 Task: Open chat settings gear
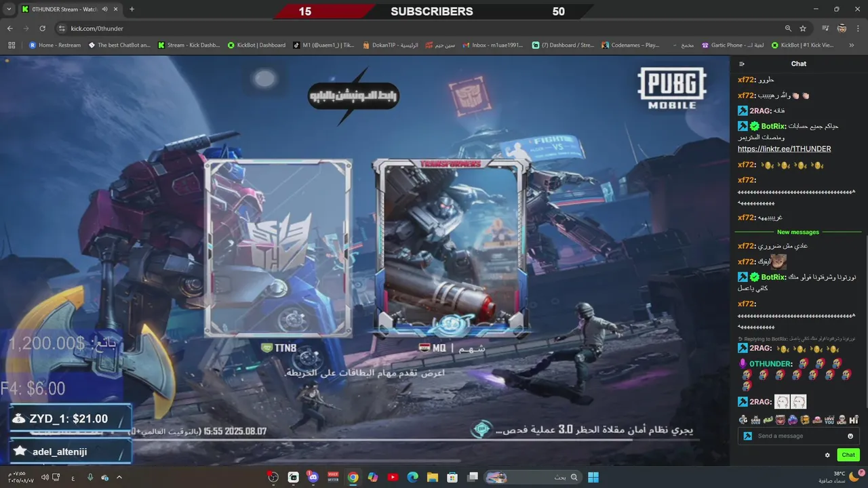pyautogui.click(x=827, y=455)
